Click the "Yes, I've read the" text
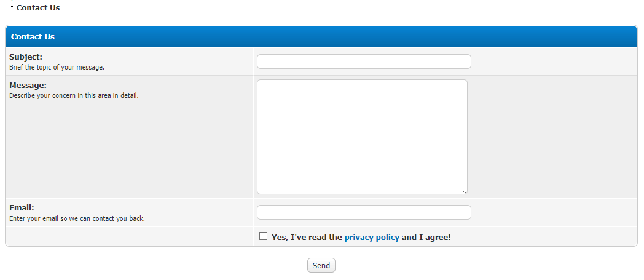This screenshot has width=644, height=280. [x=306, y=237]
